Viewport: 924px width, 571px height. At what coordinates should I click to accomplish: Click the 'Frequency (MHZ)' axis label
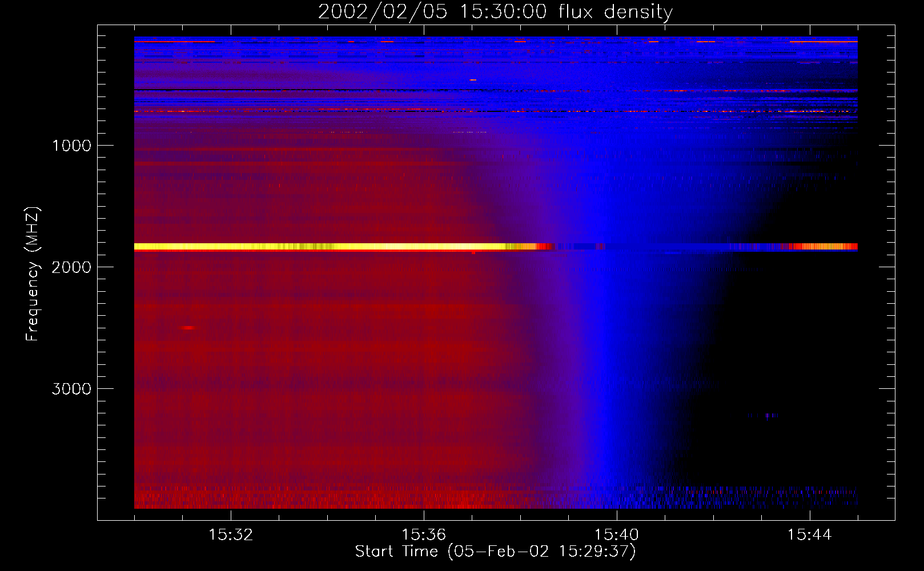(33, 274)
